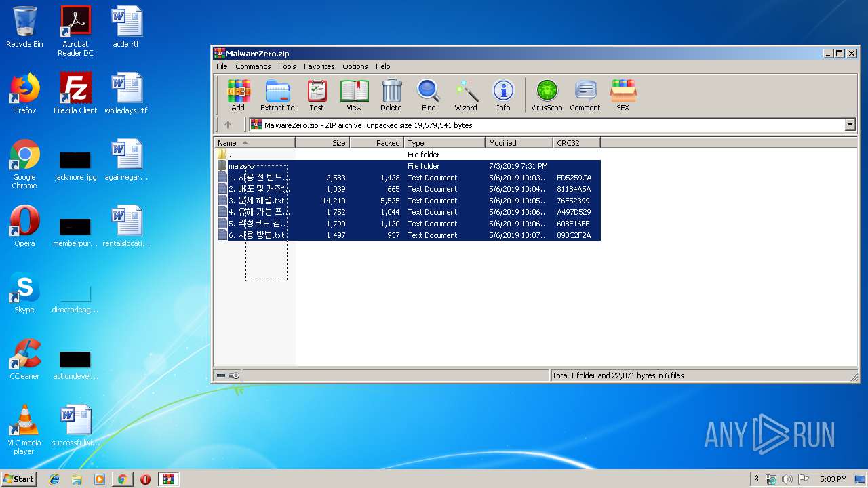Click the Extract To toolbar icon
Screen dimensions: 868x488
277,95
